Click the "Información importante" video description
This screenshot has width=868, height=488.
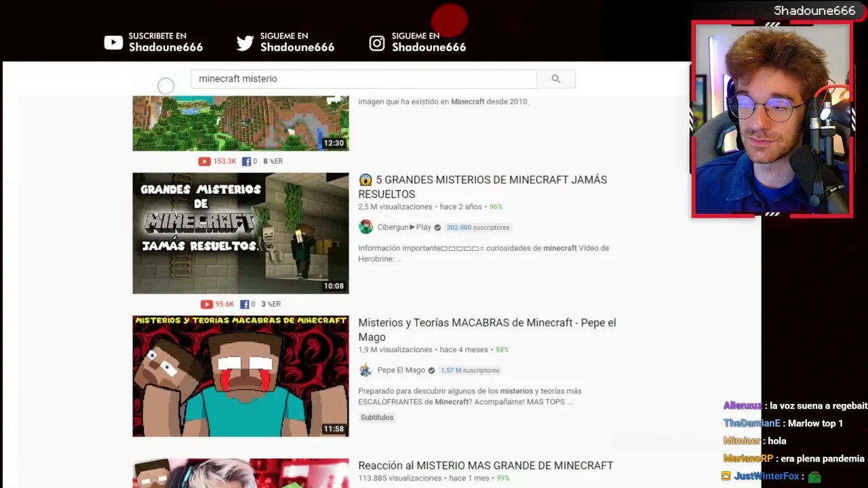[484, 253]
